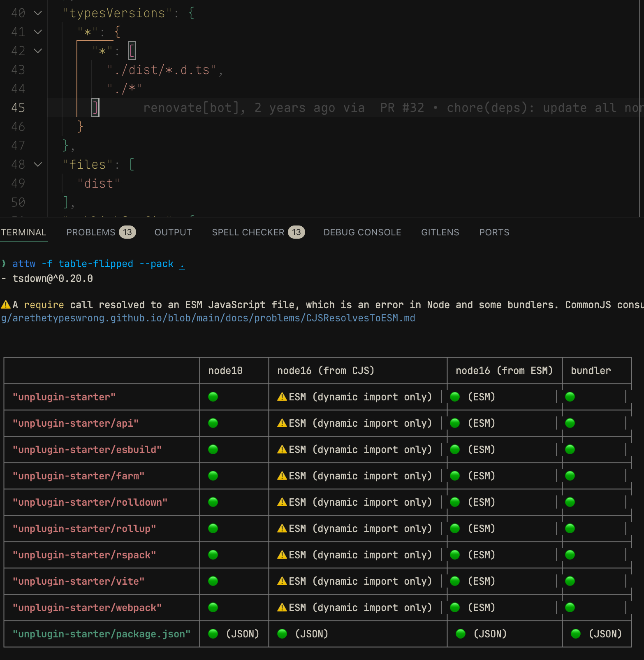The height and width of the screenshot is (660, 644).
Task: Switch to the PORTS tab
Action: click(x=494, y=232)
